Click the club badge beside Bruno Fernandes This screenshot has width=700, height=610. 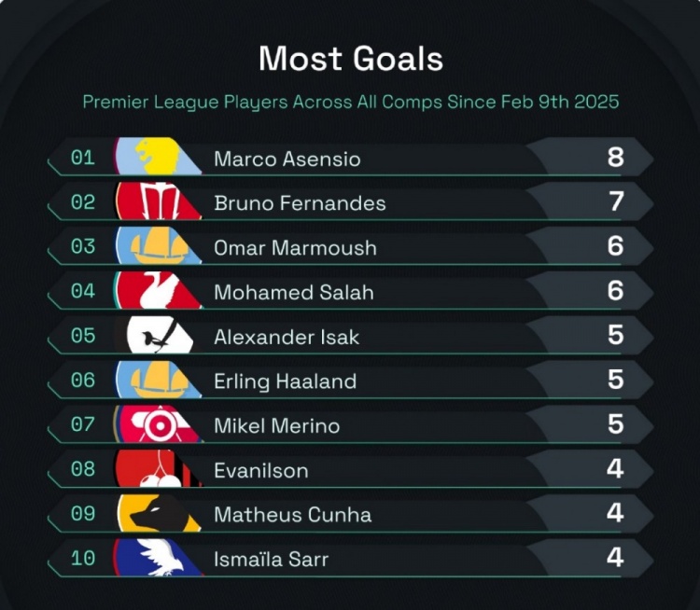pyautogui.click(x=157, y=201)
